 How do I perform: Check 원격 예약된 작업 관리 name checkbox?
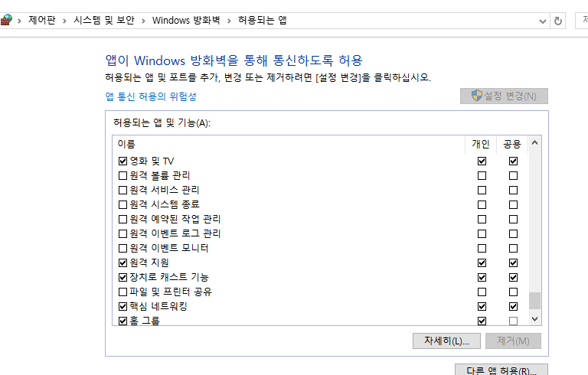click(x=122, y=219)
